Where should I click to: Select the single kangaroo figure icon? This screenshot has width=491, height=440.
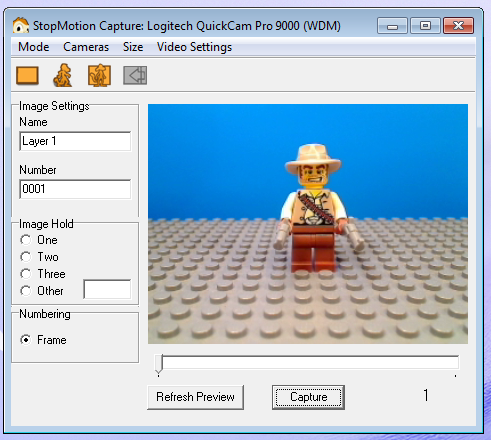tap(63, 75)
